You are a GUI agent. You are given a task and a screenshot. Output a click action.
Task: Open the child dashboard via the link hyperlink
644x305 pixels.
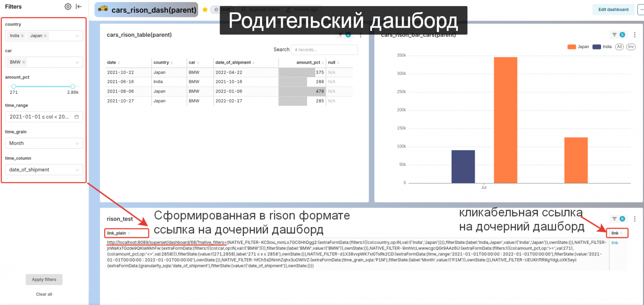614,243
